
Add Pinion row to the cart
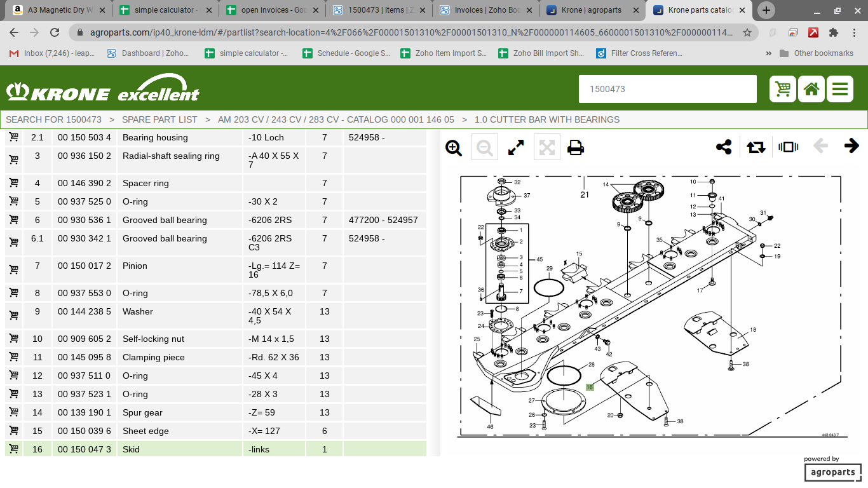(13, 269)
